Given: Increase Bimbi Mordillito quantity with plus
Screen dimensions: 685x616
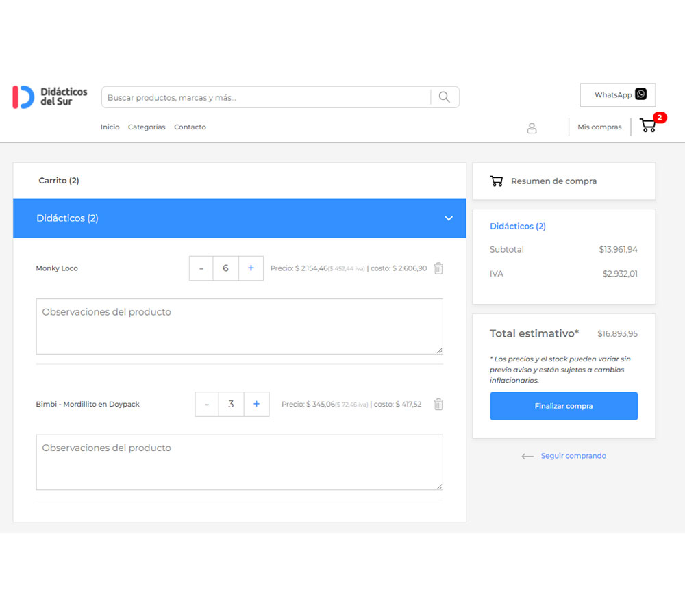Looking at the screenshot, I should (x=256, y=404).
